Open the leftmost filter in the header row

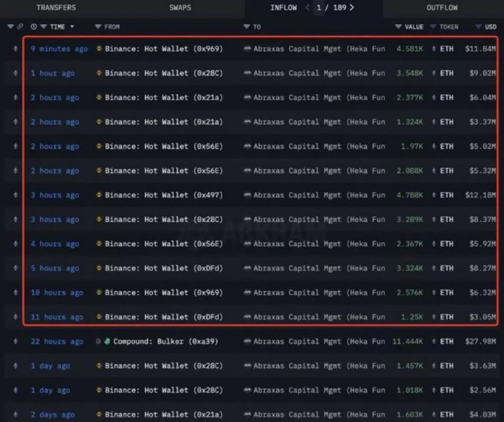[10, 27]
